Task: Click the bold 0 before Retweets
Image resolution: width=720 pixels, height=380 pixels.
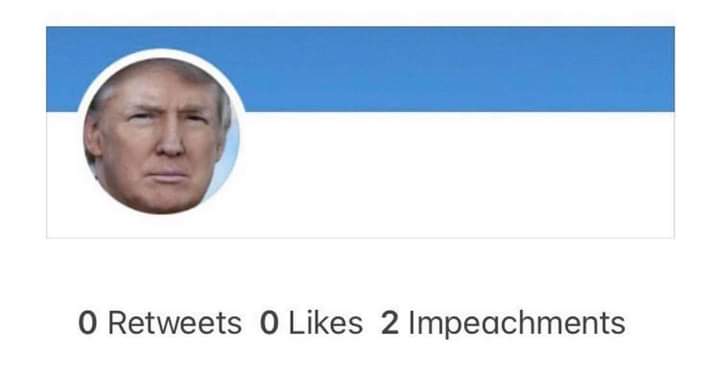Action: pyautogui.click(x=87, y=323)
